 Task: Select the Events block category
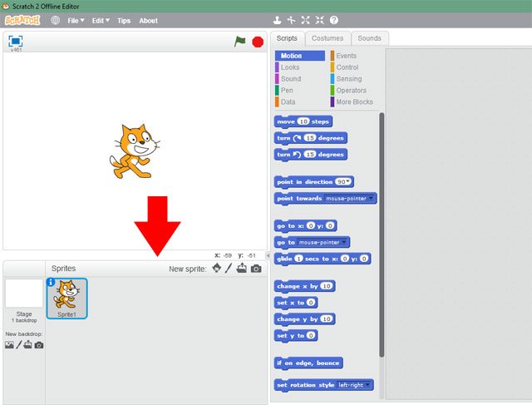tap(346, 56)
